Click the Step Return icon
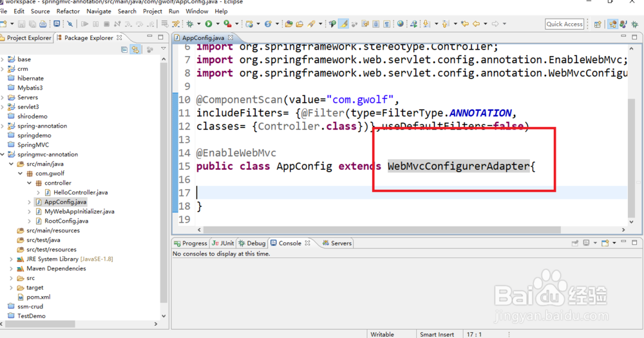 tap(151, 24)
